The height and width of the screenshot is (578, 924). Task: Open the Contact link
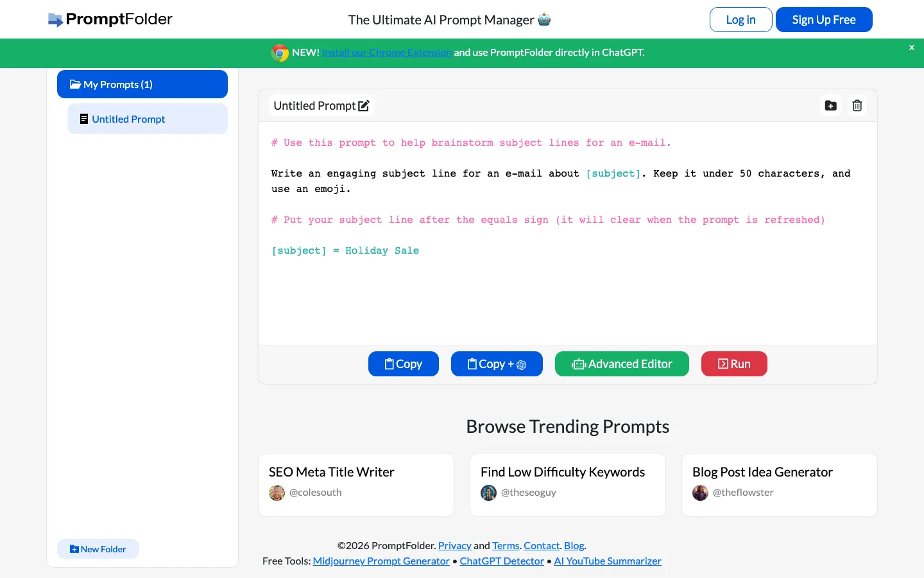(x=542, y=545)
